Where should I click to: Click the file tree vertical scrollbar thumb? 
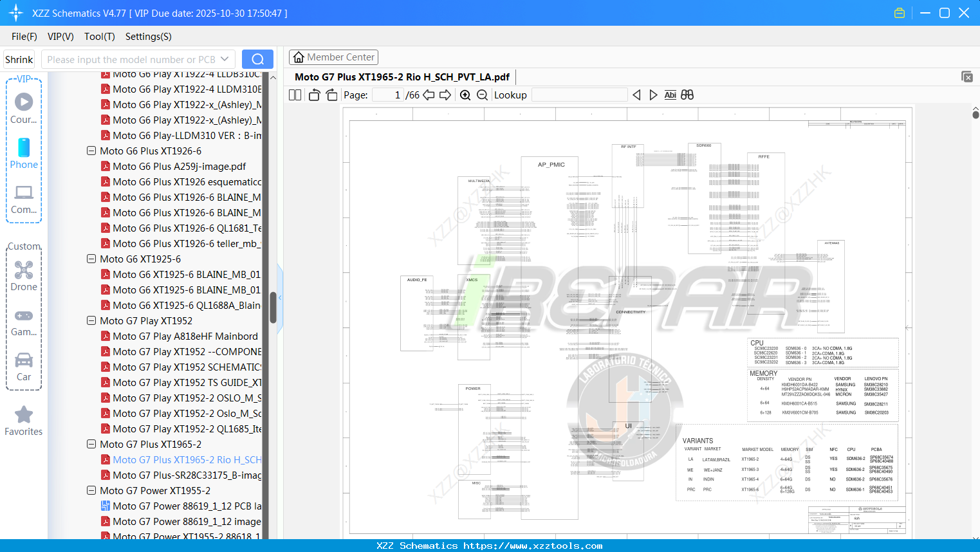(x=273, y=308)
